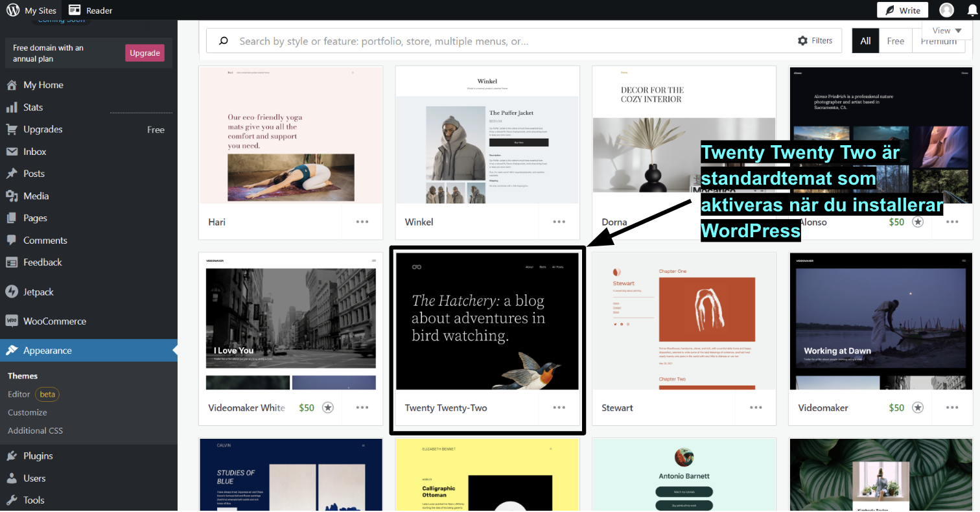Click the Users person icon
Viewport: 980px width, 512px height.
12,478
